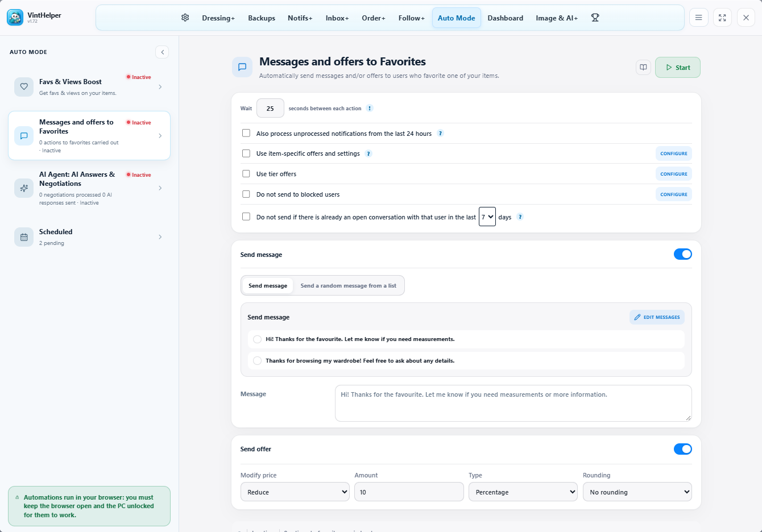Check Do not send to blocked users
The image size is (762, 532).
pos(246,194)
